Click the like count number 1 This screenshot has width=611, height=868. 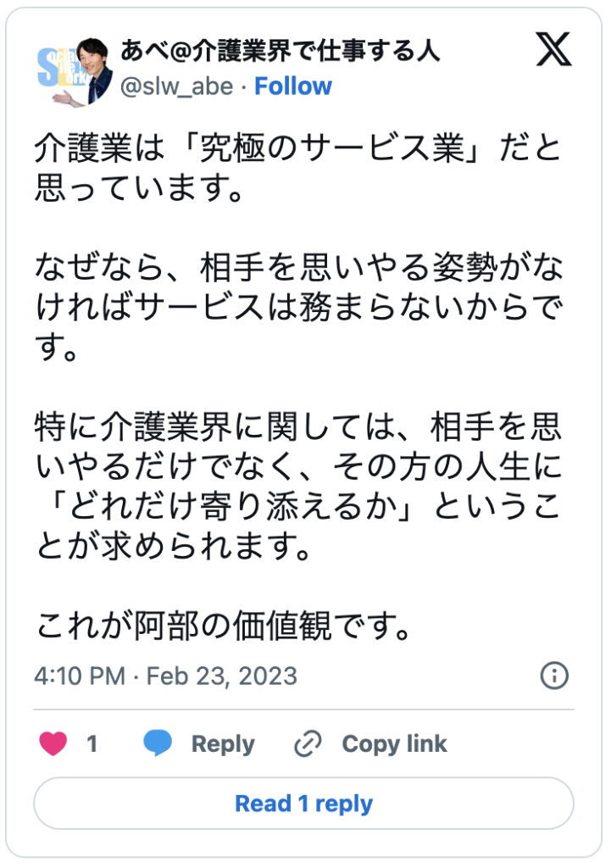92,744
